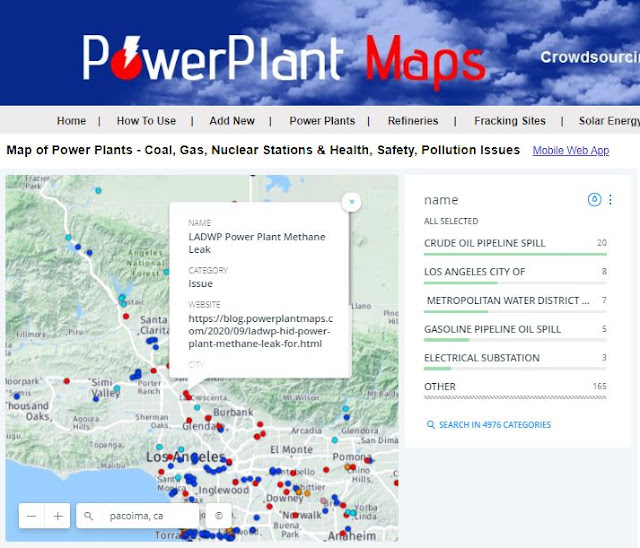
Task: Click the copyright attribution button on map
Action: pyautogui.click(x=219, y=516)
